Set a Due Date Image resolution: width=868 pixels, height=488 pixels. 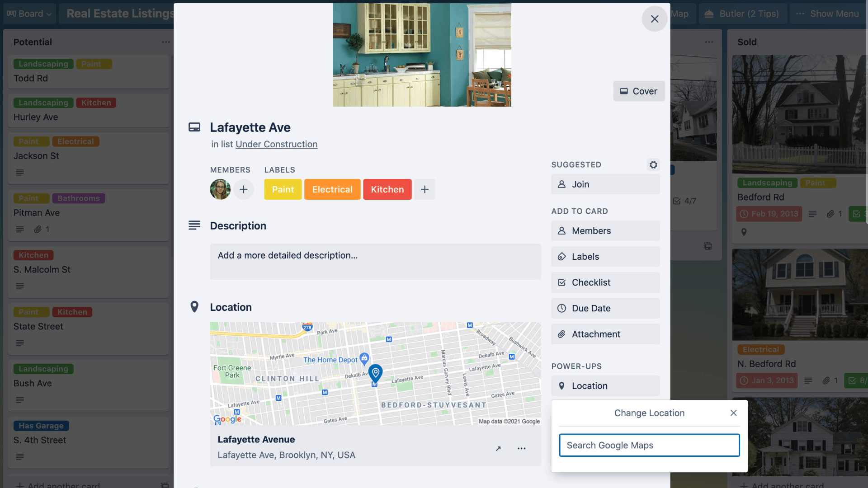(x=605, y=308)
